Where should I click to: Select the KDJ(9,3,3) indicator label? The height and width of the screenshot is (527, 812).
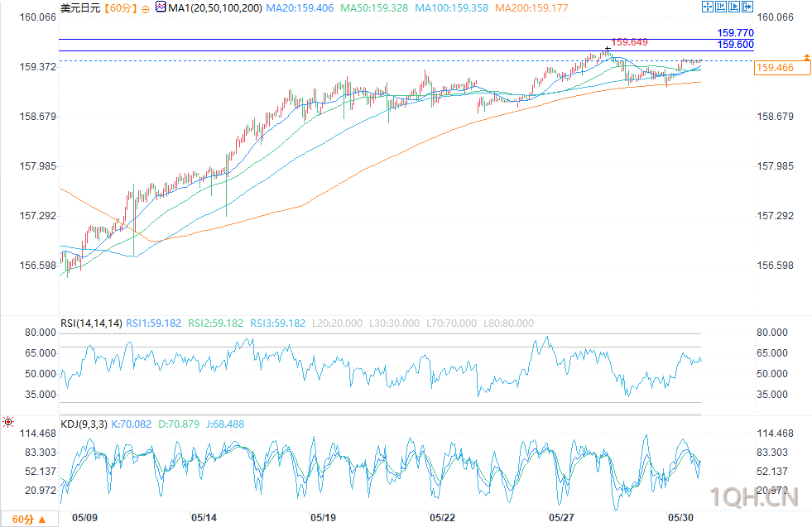(84, 424)
